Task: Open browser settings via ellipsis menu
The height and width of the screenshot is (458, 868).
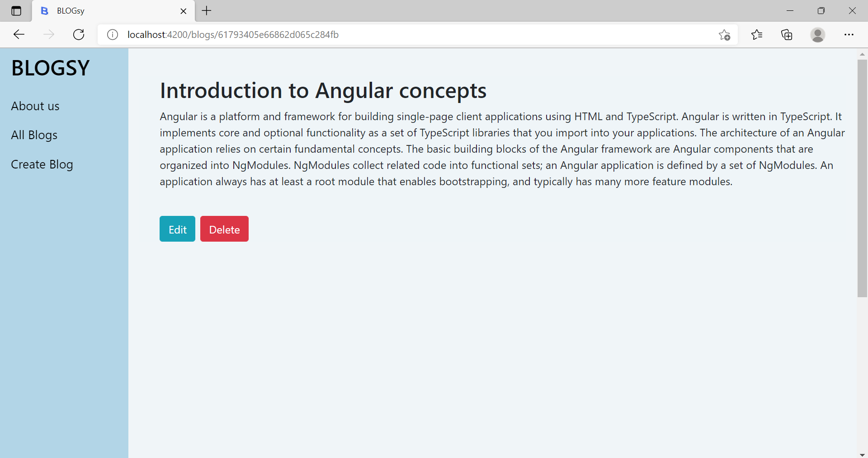Action: click(849, 34)
